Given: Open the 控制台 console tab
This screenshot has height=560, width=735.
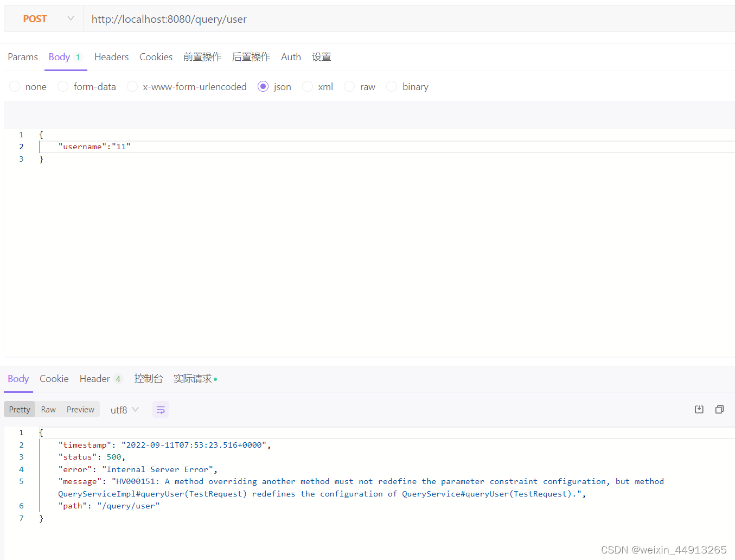Looking at the screenshot, I should [x=149, y=378].
